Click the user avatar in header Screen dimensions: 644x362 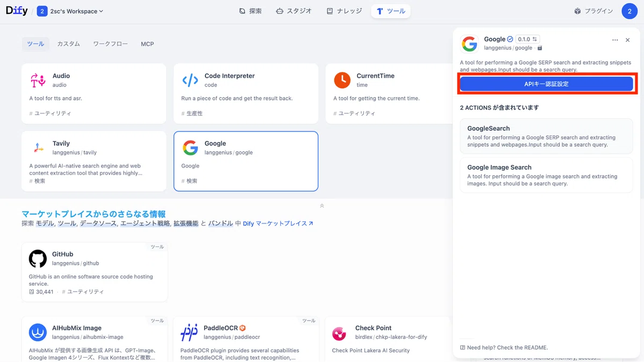630,11
